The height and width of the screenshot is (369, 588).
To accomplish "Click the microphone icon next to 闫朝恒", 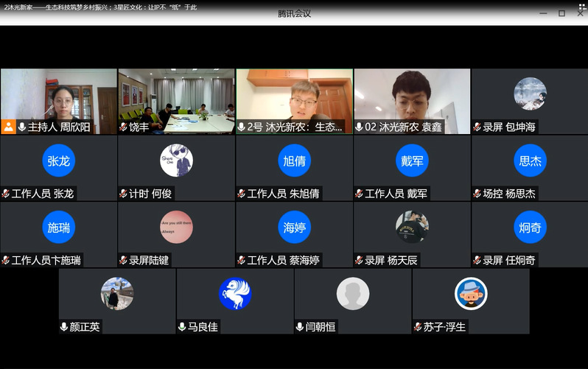I will (300, 326).
